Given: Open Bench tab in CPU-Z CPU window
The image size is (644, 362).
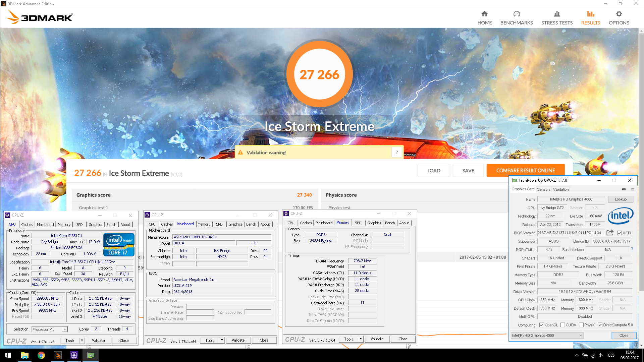Looking at the screenshot, I should (111, 225).
